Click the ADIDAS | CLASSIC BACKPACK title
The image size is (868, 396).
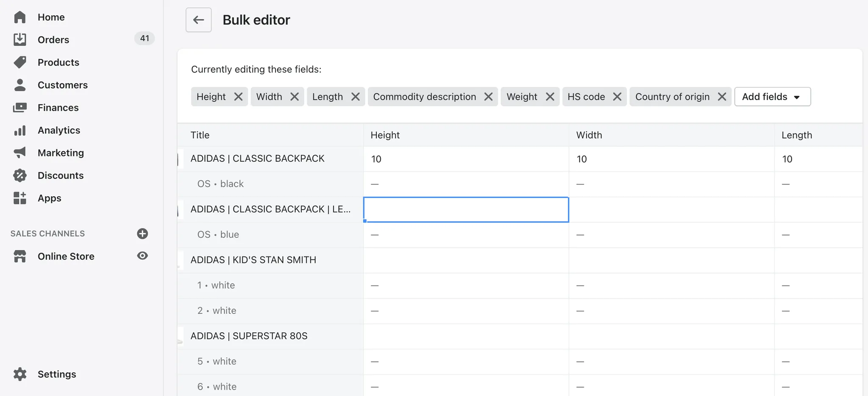point(257,159)
